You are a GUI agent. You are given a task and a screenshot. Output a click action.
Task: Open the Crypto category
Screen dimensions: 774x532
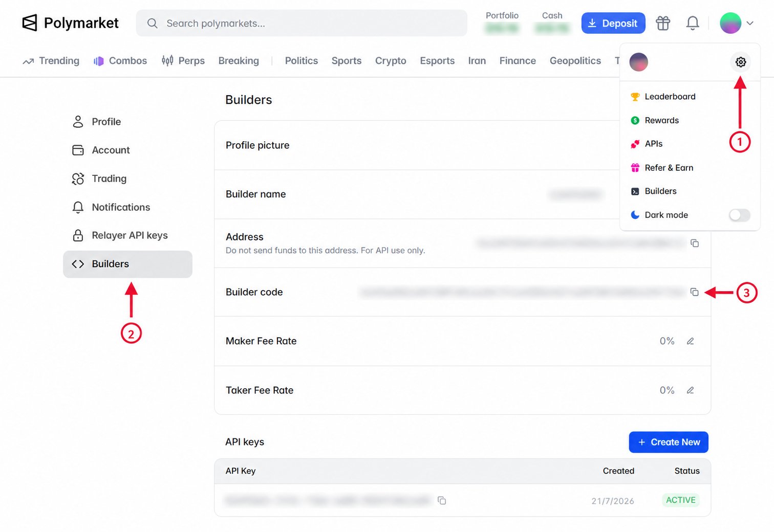(391, 61)
